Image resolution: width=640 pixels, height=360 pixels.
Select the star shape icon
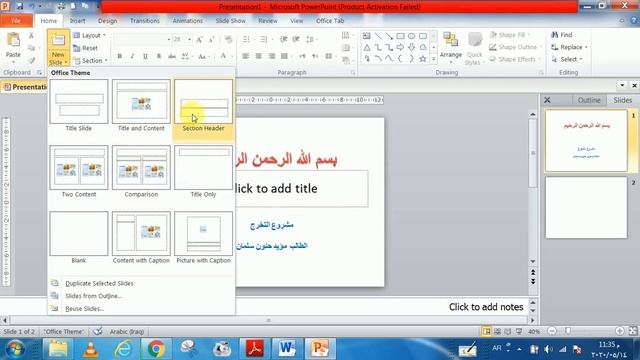coord(423,59)
